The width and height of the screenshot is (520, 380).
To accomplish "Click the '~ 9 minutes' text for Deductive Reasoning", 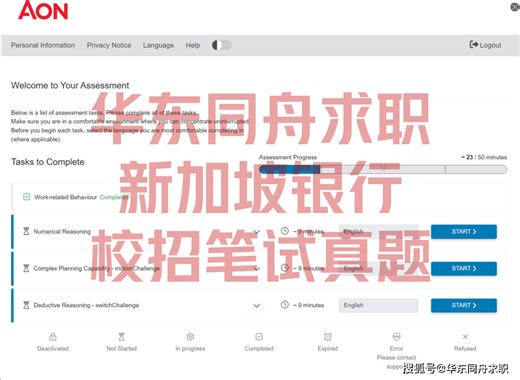I will click(309, 305).
